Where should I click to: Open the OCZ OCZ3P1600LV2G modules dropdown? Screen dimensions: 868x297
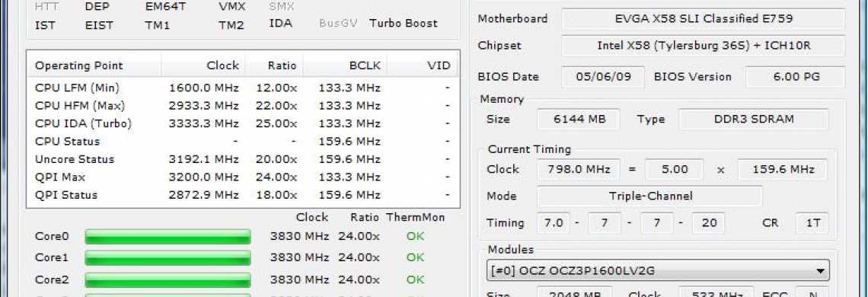[658, 271]
